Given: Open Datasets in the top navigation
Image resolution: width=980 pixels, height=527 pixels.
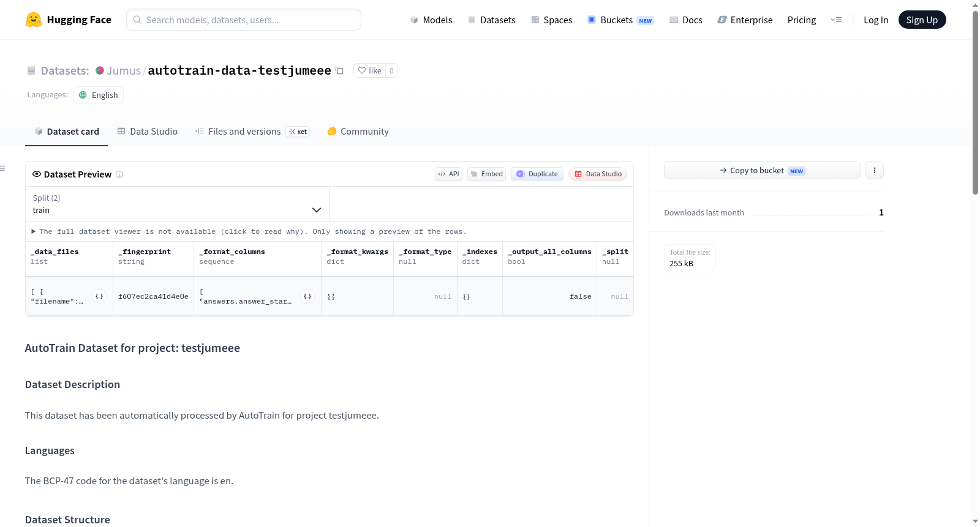Looking at the screenshot, I should coord(492,20).
